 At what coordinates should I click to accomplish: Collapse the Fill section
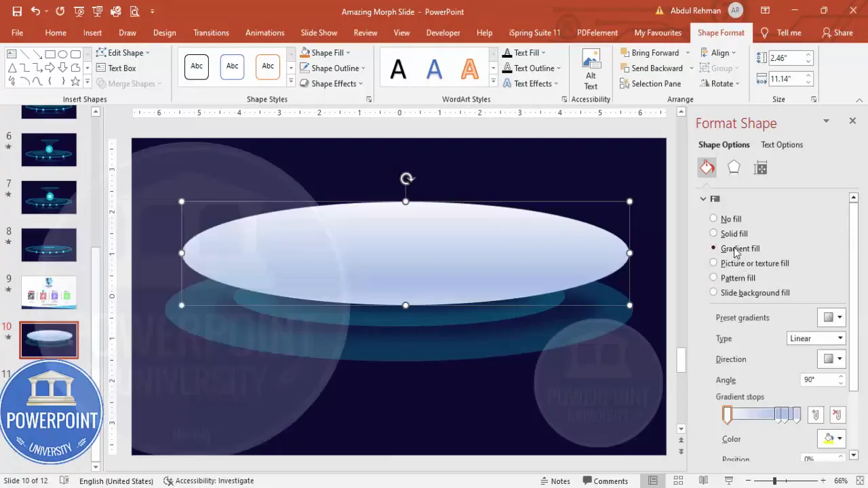703,199
